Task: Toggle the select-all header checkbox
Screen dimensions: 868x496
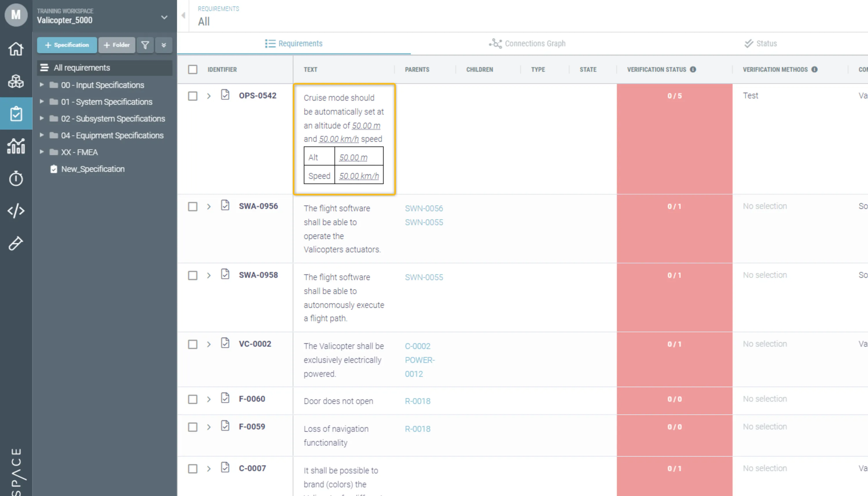Action: pyautogui.click(x=193, y=69)
